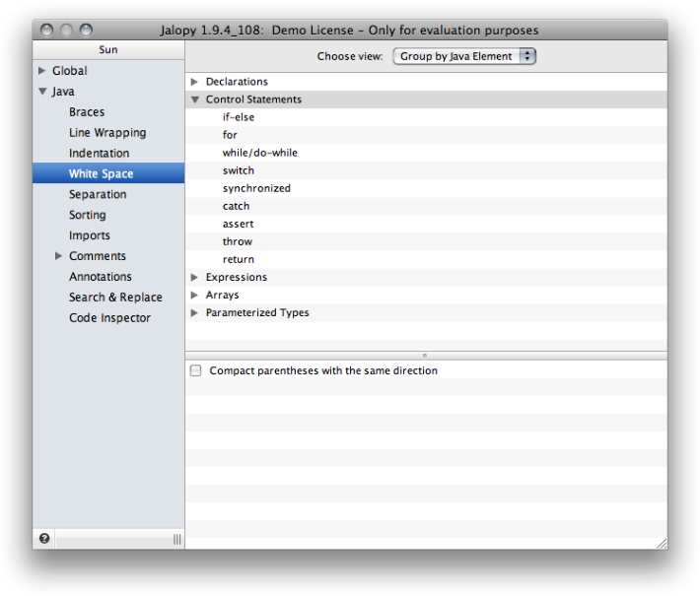Select the synchronized row
This screenshot has width=700, height=596.
pos(426,188)
